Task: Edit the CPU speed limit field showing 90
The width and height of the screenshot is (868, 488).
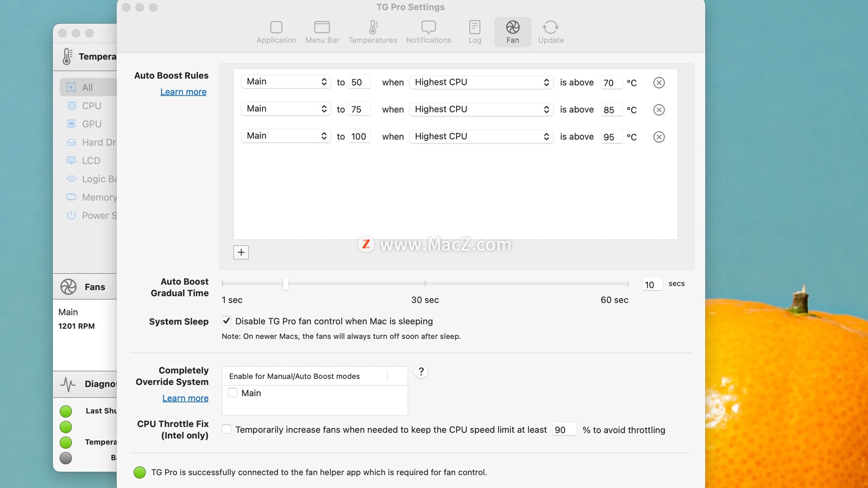Action: coord(564,430)
